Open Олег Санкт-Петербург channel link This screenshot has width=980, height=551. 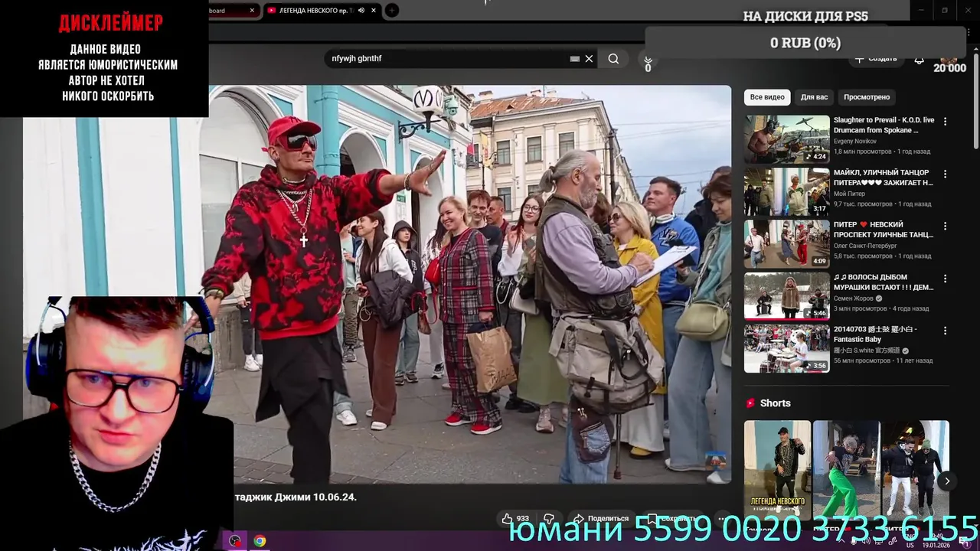pyautogui.click(x=865, y=246)
